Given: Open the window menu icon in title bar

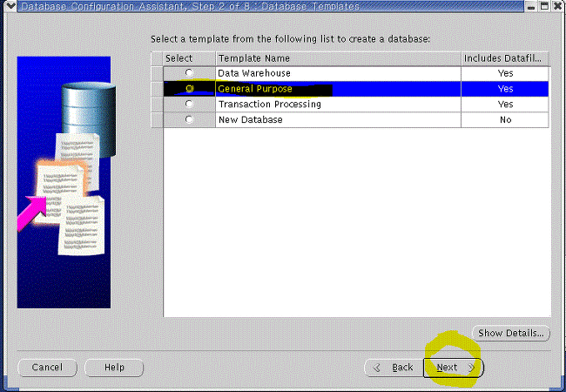Looking at the screenshot, I should coord(10,6).
